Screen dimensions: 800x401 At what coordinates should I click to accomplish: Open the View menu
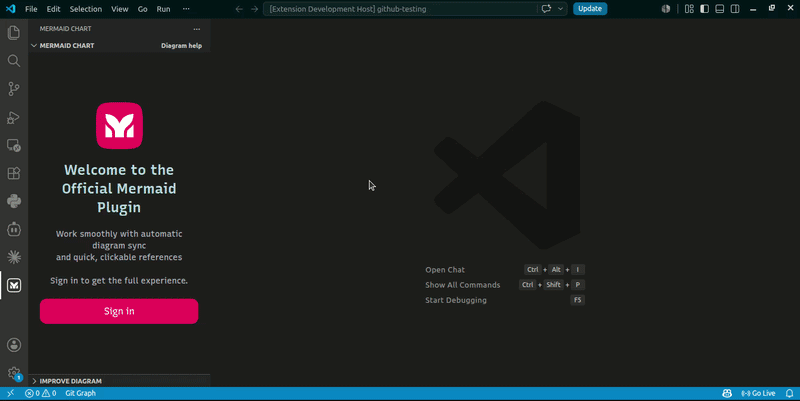(x=120, y=9)
